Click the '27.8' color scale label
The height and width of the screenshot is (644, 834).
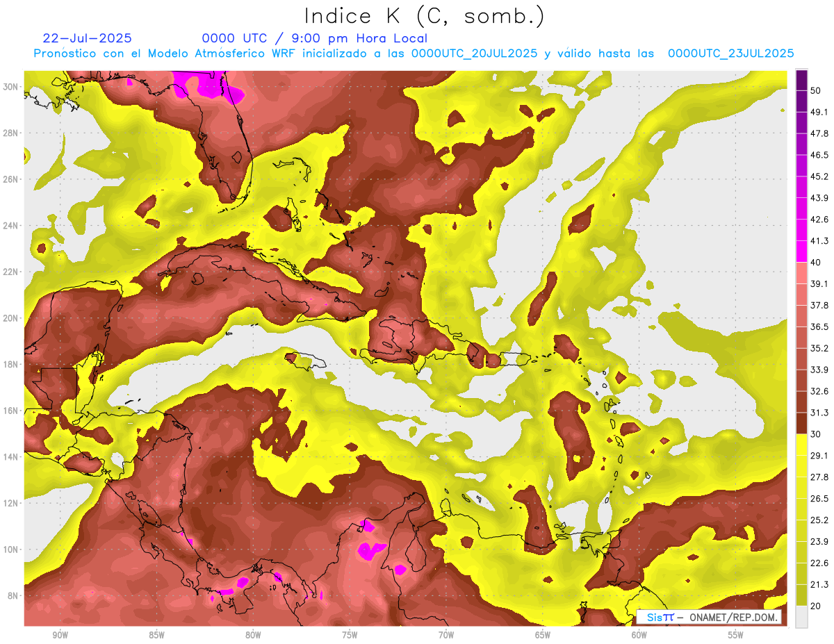point(819,477)
